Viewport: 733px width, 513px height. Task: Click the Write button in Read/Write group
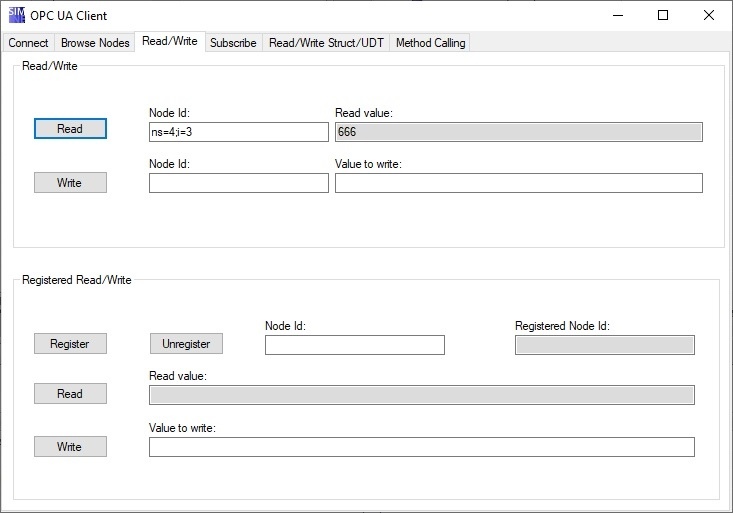pos(70,182)
